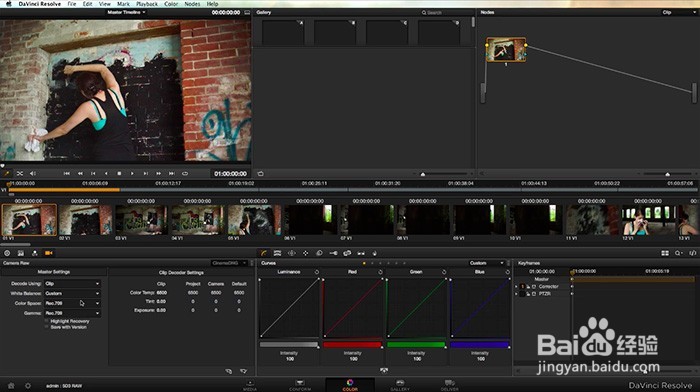Open the Key palette icon
The height and width of the screenshot is (392, 700).
[x=333, y=253]
